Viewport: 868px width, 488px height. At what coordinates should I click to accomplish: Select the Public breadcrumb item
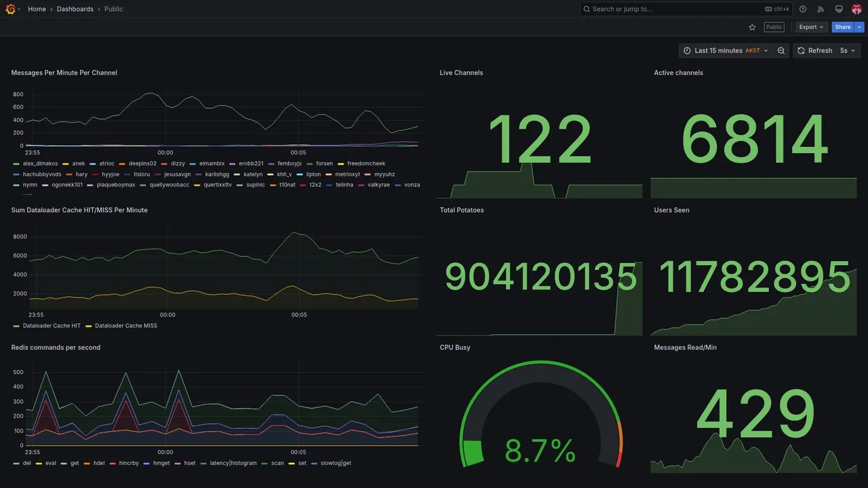coord(114,9)
